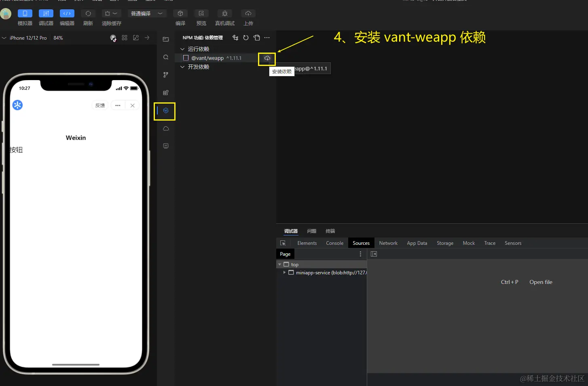
Task: Open the cloud development sidebar icon
Action: (166, 128)
